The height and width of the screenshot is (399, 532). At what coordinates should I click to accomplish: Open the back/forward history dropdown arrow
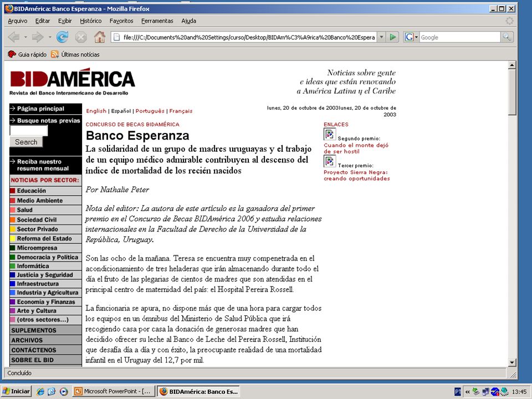coord(49,37)
